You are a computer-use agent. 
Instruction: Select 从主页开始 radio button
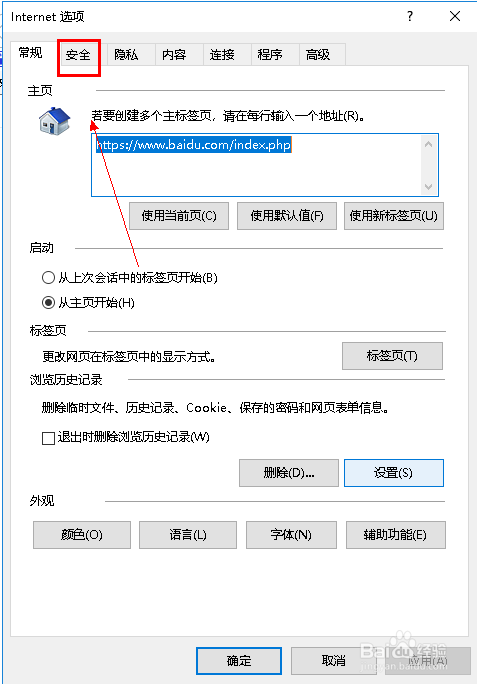pyautogui.click(x=48, y=302)
